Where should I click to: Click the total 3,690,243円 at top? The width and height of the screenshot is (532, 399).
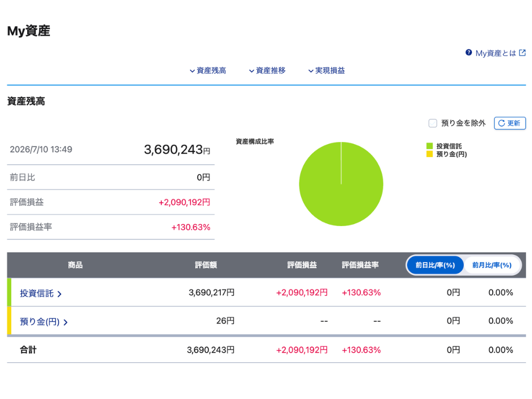(x=177, y=149)
